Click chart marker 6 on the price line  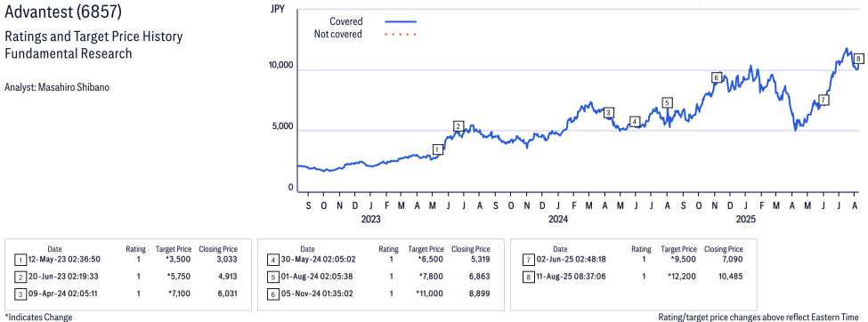pyautogui.click(x=717, y=77)
